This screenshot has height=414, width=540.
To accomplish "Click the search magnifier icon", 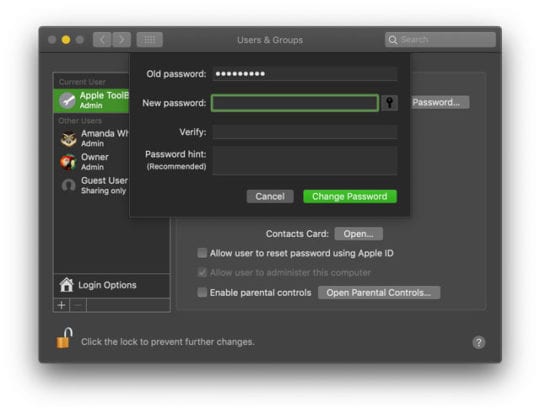I will pos(393,40).
